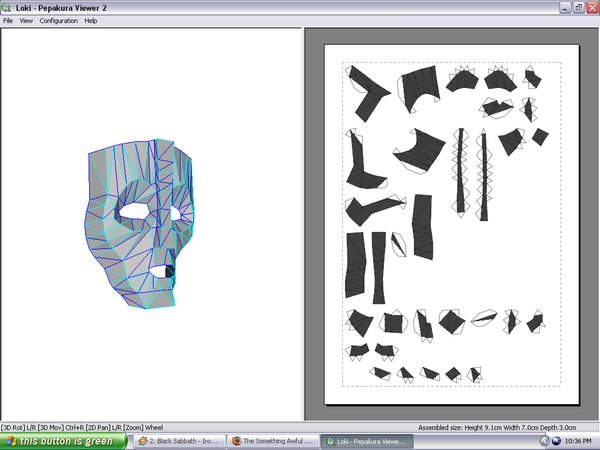
Task: Click the 3D mask's mouth opening
Action: 160,268
